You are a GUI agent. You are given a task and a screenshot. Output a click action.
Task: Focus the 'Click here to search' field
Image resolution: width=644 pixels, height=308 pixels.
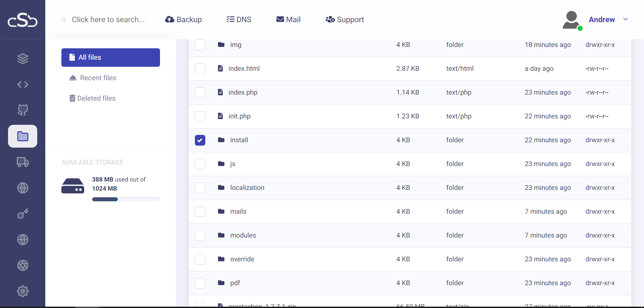(108, 19)
